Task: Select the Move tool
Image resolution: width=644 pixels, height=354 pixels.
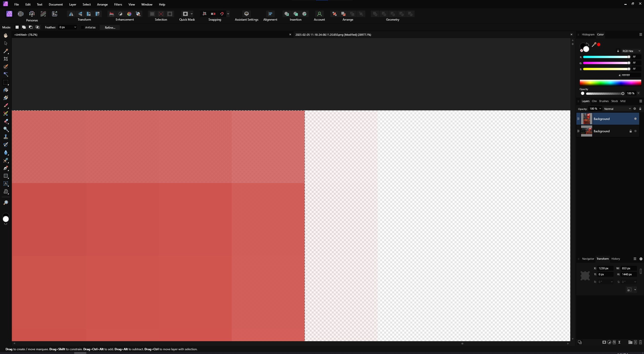Action: (x=6, y=43)
